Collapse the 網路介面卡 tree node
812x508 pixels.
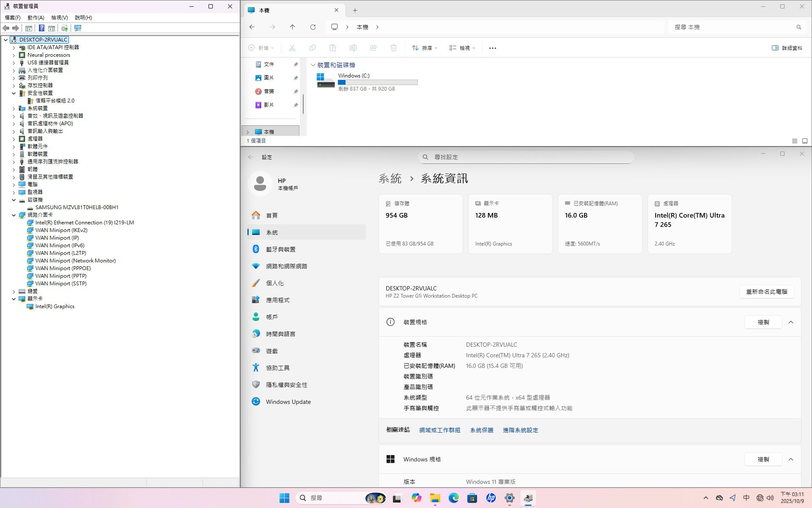14,215
